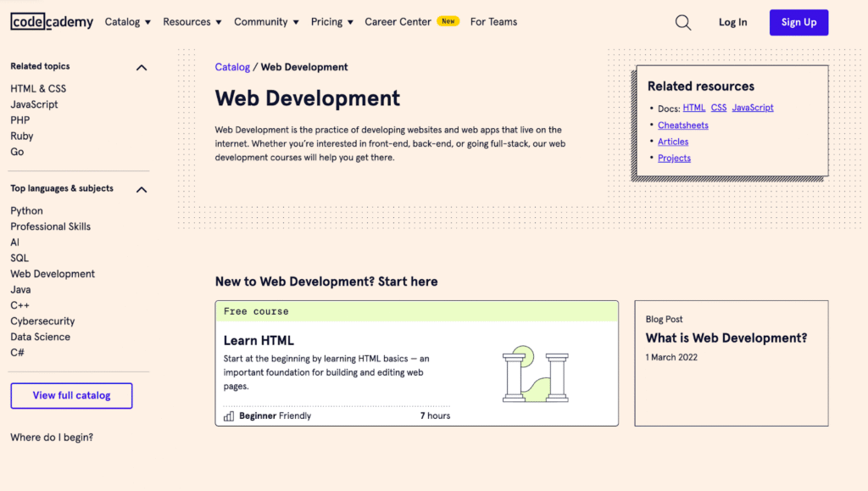The width and height of the screenshot is (868, 491).
Task: Select Go related topic
Action: (17, 152)
